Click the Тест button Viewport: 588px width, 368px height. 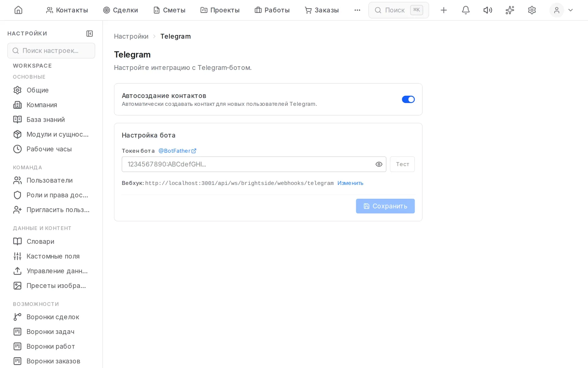[x=402, y=164]
